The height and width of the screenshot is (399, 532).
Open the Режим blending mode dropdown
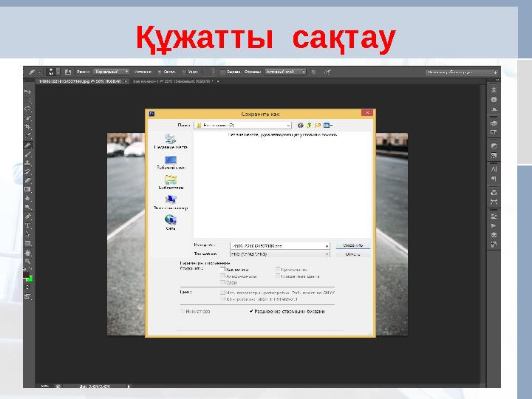(x=111, y=72)
